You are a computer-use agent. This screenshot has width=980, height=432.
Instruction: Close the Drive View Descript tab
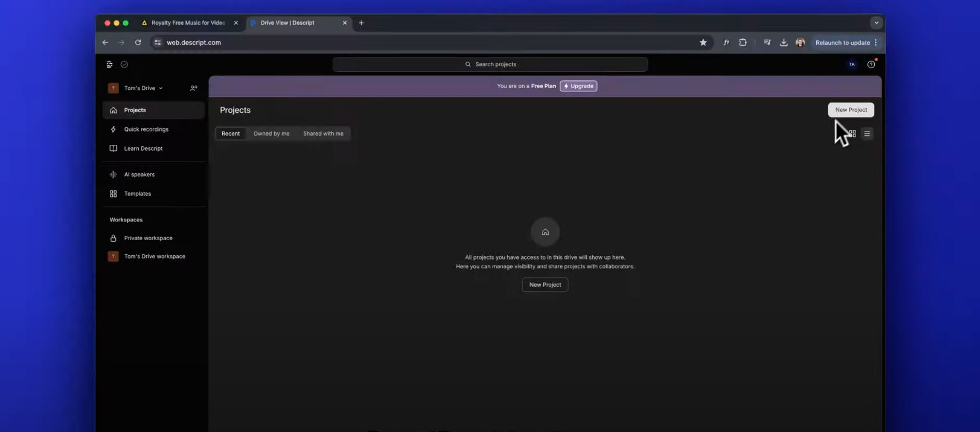[x=345, y=23]
